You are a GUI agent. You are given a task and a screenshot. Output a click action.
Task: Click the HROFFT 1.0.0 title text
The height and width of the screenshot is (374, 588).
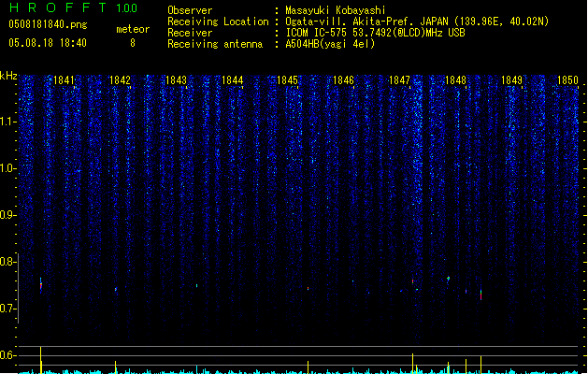pyautogui.click(x=73, y=7)
